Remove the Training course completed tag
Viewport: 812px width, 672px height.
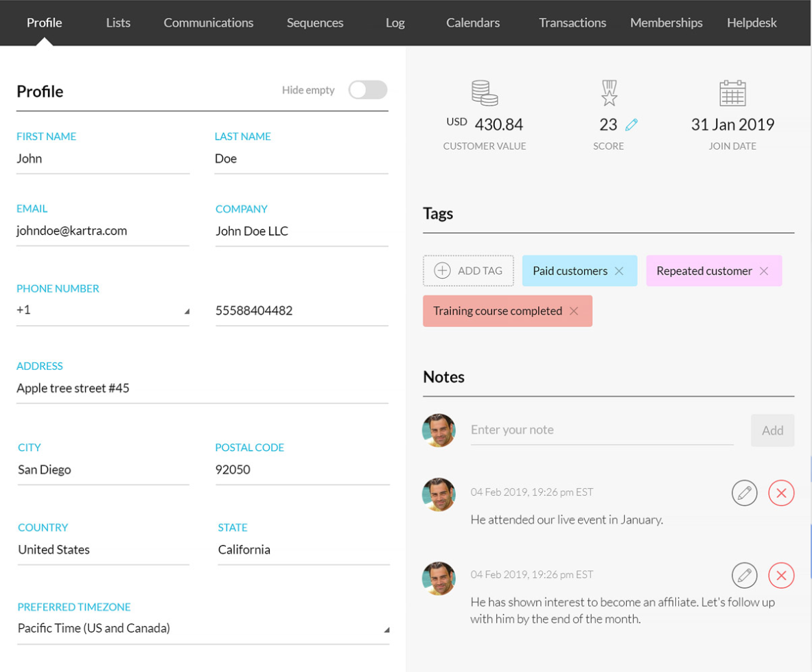tap(574, 312)
